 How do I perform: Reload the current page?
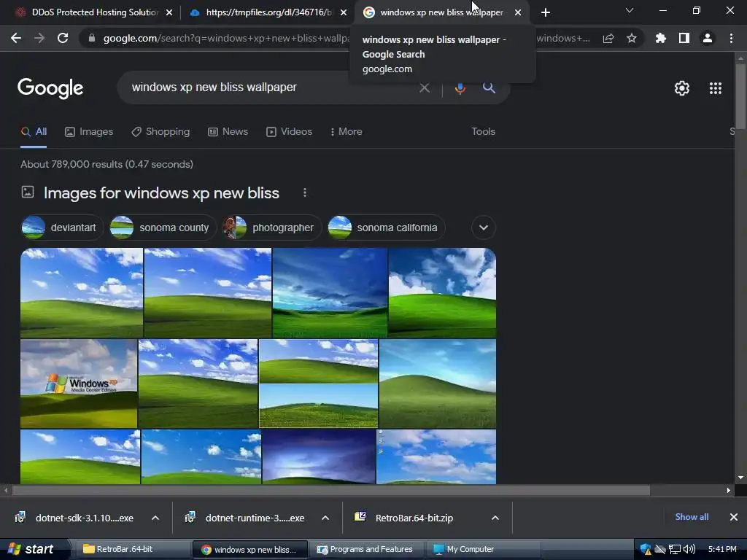click(63, 38)
